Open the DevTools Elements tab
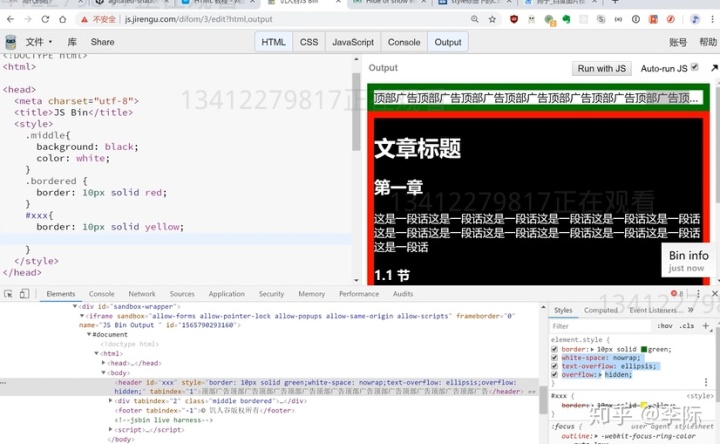720x444 pixels. 61,294
